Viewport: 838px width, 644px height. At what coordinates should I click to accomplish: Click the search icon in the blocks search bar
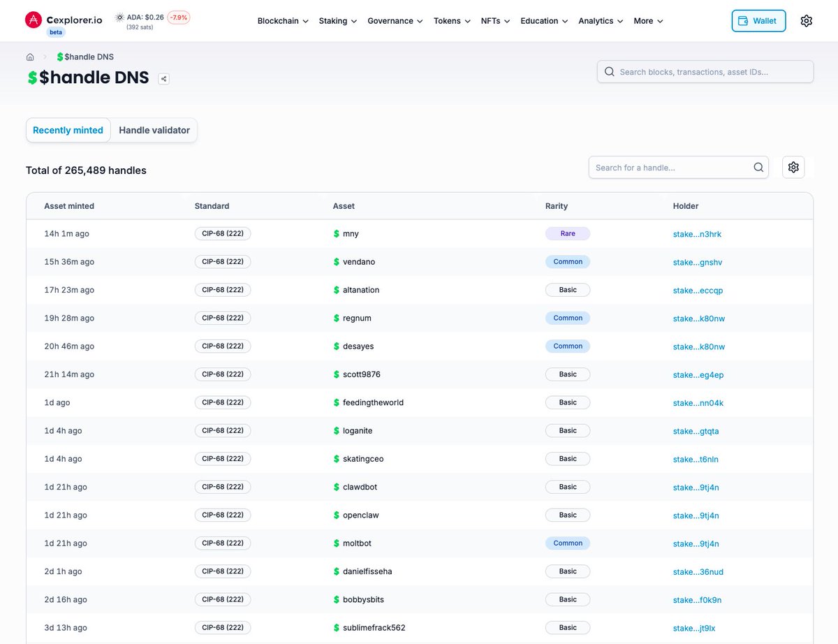click(x=609, y=71)
